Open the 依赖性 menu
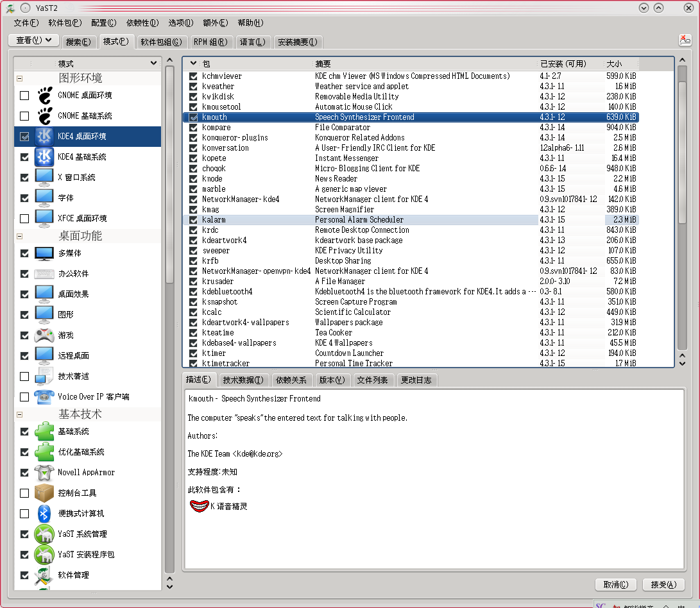Image resolution: width=700 pixels, height=608 pixels. (x=142, y=22)
